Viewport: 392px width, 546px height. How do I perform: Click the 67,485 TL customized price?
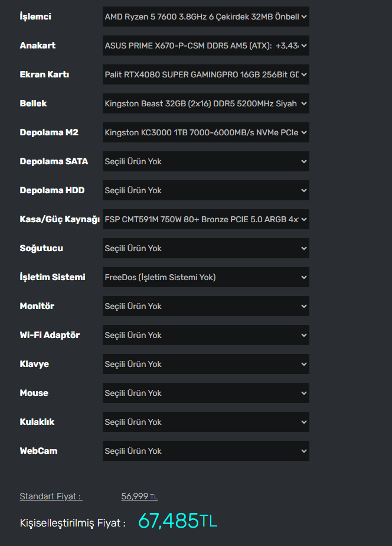(x=178, y=521)
